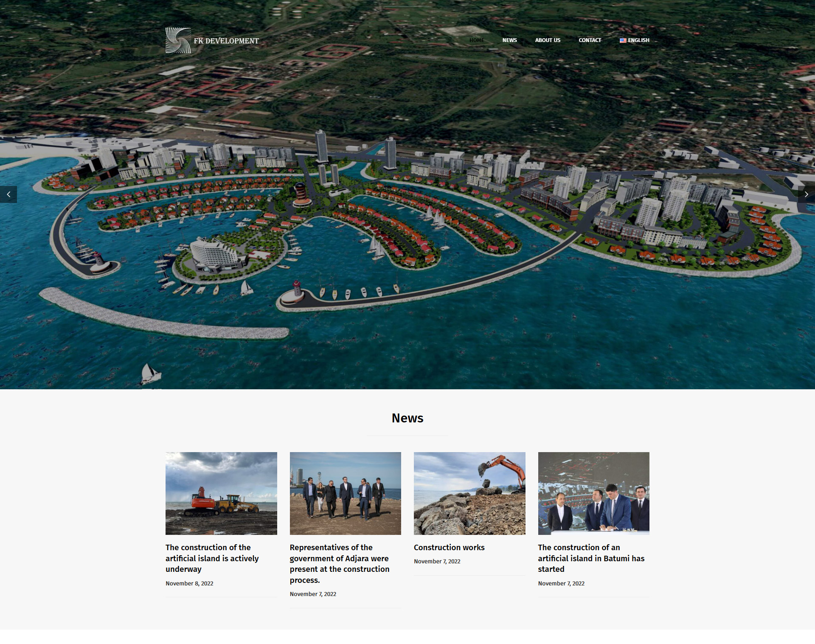
Task: Open thumbnail of orange excavator on rocks
Action: (469, 493)
